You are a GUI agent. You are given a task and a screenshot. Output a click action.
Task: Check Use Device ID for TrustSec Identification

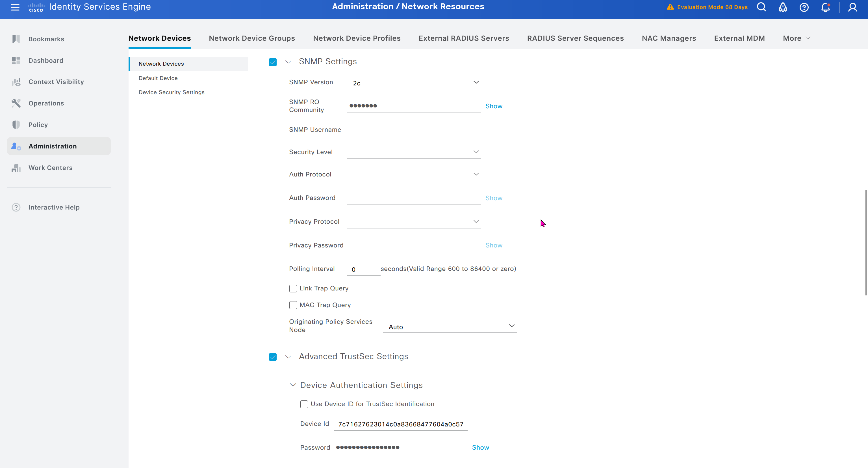(304, 404)
